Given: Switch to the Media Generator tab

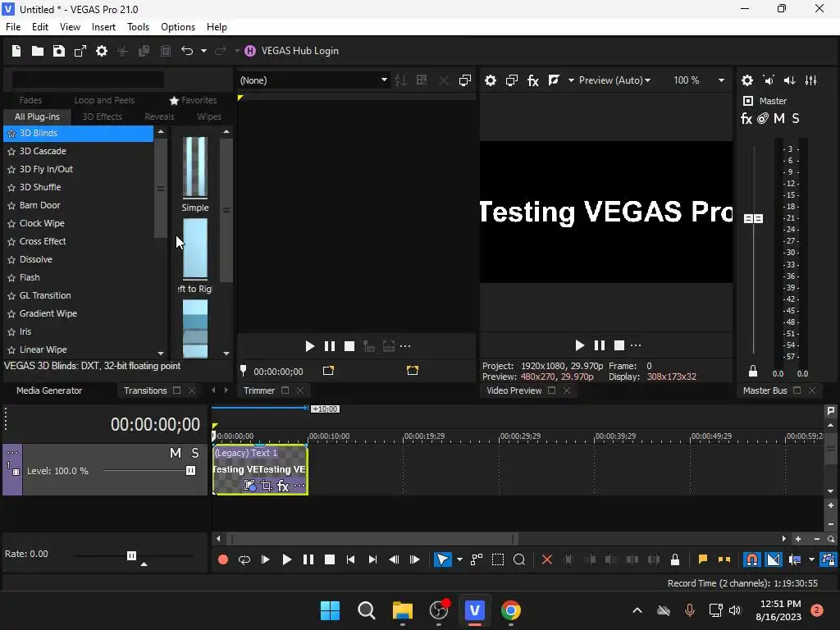Looking at the screenshot, I should click(49, 390).
